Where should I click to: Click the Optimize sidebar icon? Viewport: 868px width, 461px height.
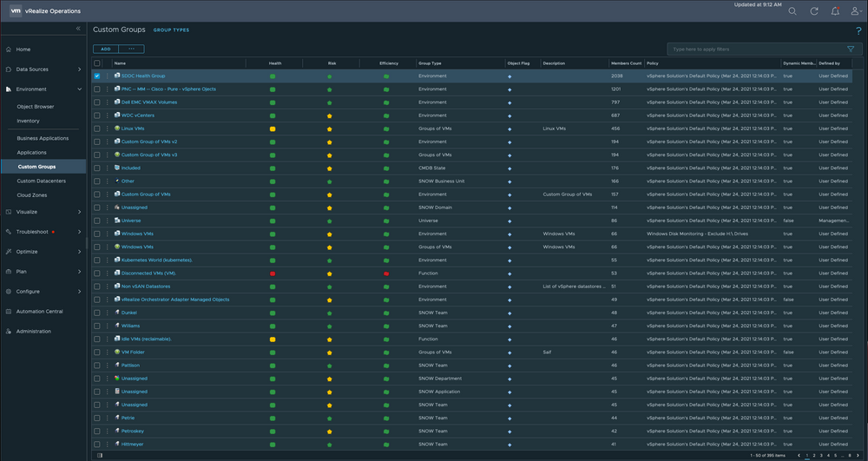coord(9,252)
